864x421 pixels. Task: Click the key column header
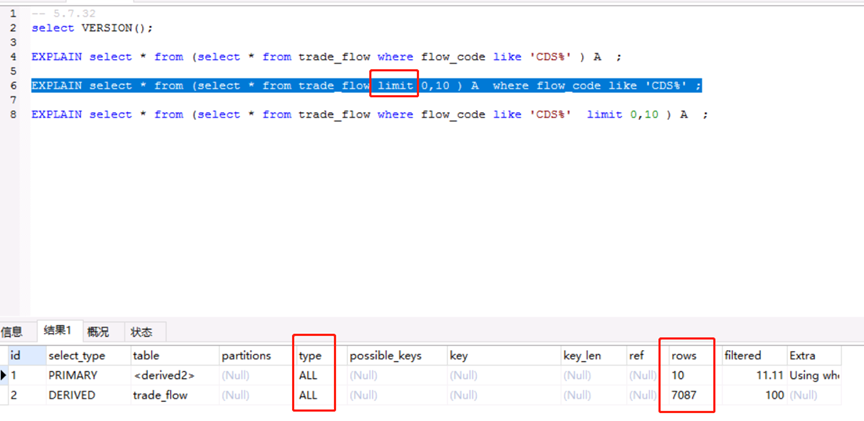[x=504, y=355]
